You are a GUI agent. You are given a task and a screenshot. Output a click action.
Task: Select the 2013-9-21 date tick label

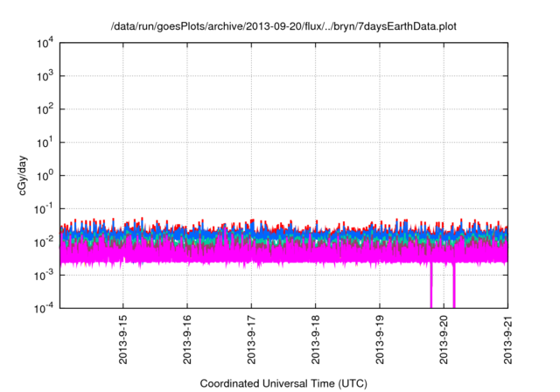[507, 339]
